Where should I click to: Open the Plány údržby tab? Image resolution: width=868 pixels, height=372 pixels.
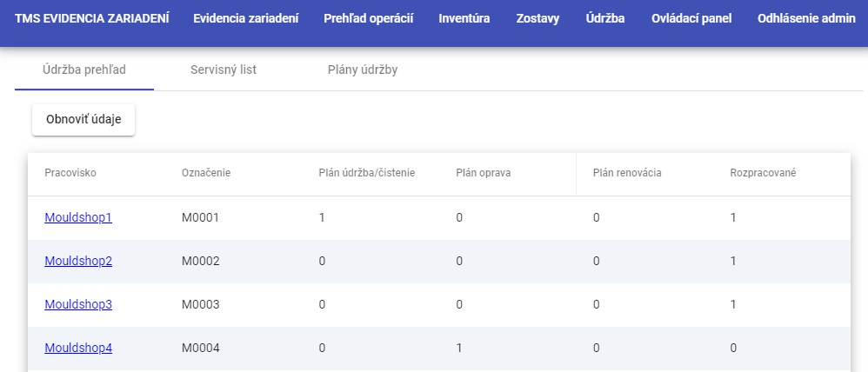363,70
